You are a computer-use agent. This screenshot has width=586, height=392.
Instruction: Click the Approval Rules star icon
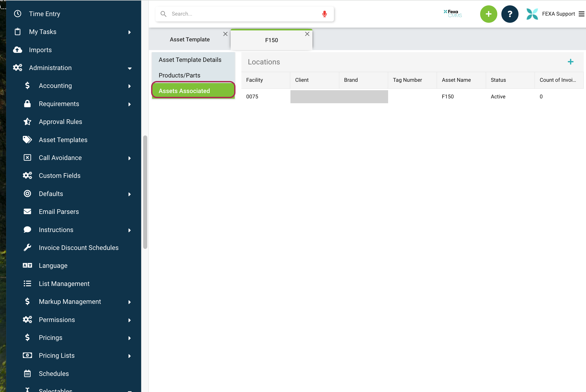coord(27,122)
